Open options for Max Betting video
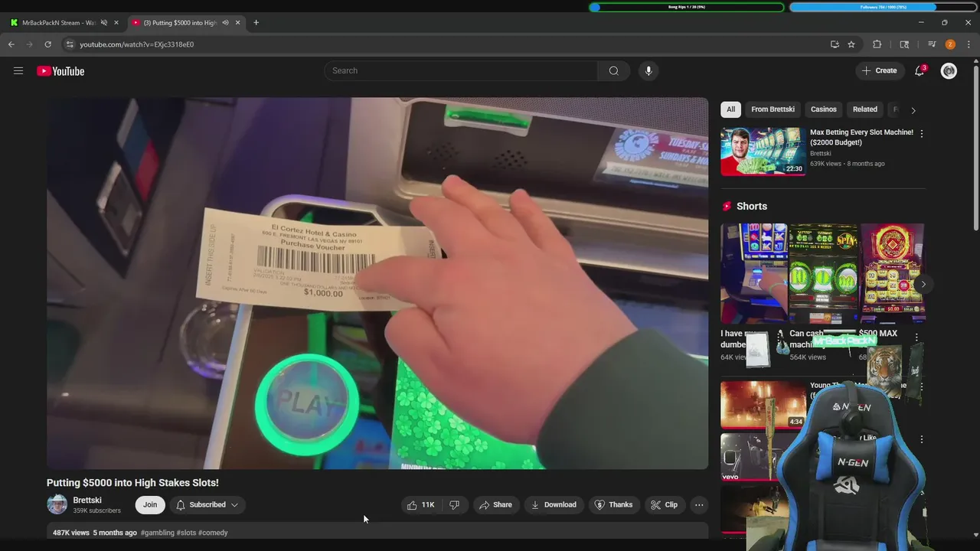This screenshot has width=980, height=551. (x=921, y=133)
